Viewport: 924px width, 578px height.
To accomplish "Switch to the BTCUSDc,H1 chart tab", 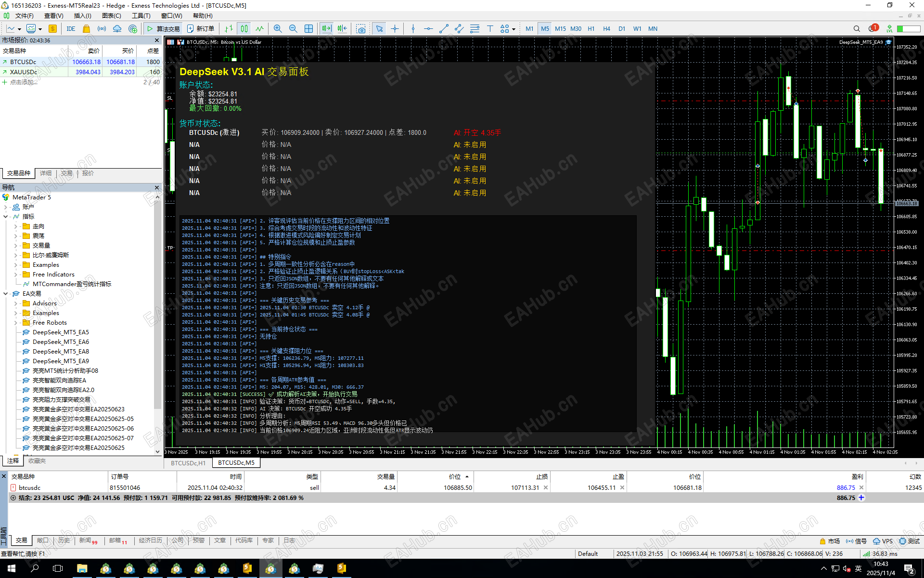I will 188,463.
